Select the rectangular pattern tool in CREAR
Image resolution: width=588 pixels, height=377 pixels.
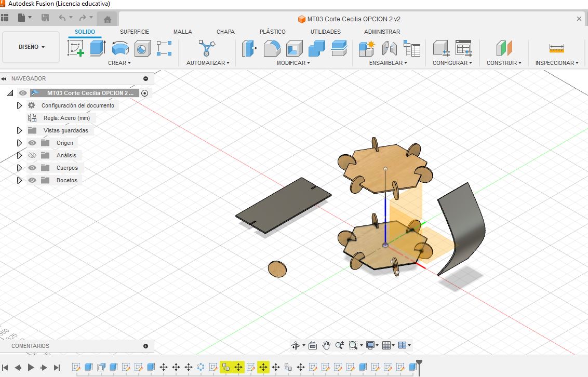coord(164,48)
